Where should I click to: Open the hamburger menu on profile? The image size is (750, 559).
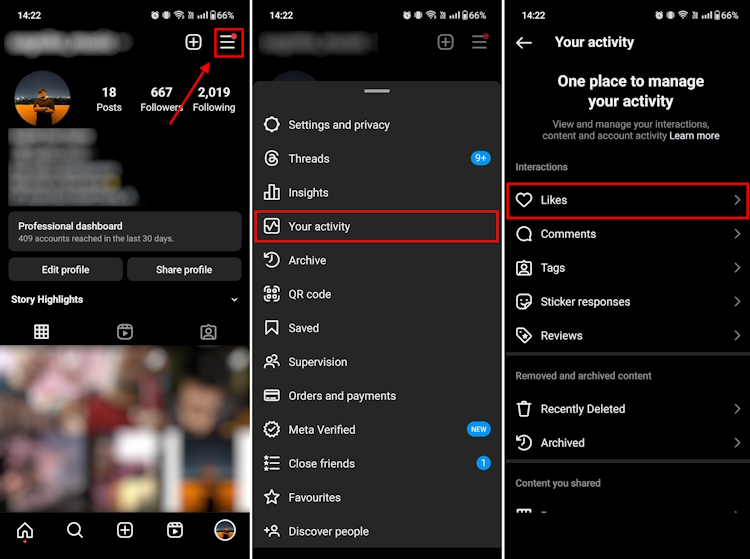(228, 43)
